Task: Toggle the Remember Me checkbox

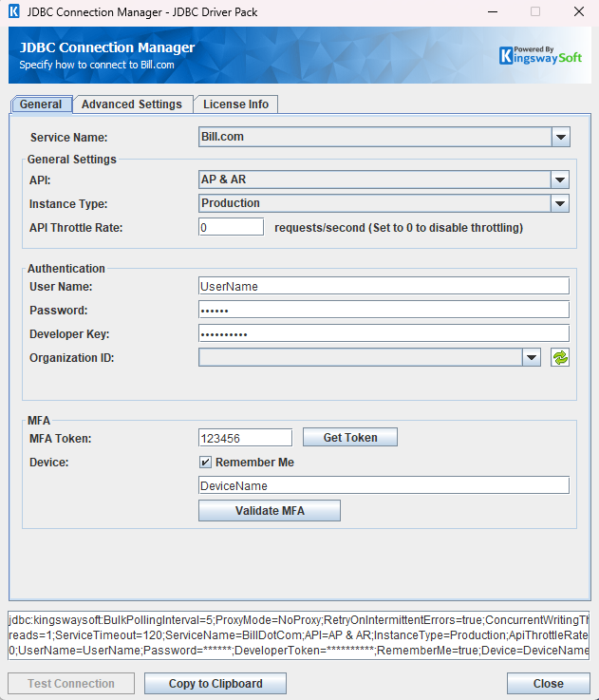Action: pos(205,462)
